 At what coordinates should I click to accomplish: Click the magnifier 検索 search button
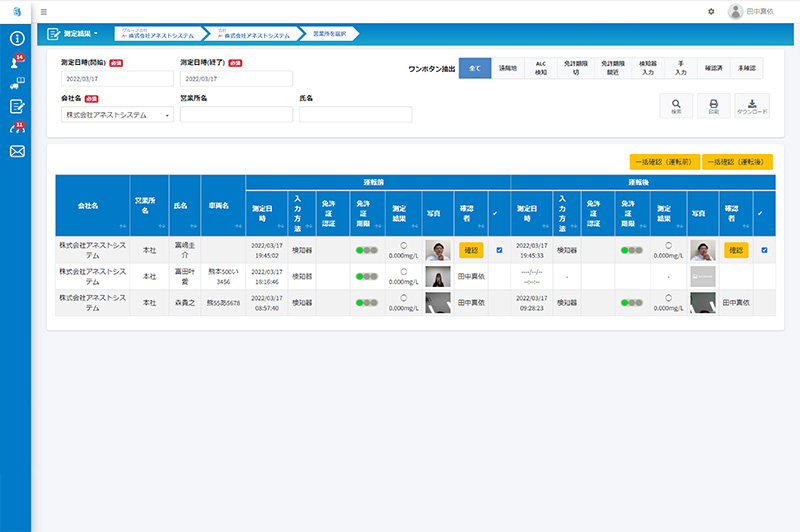coord(677,106)
